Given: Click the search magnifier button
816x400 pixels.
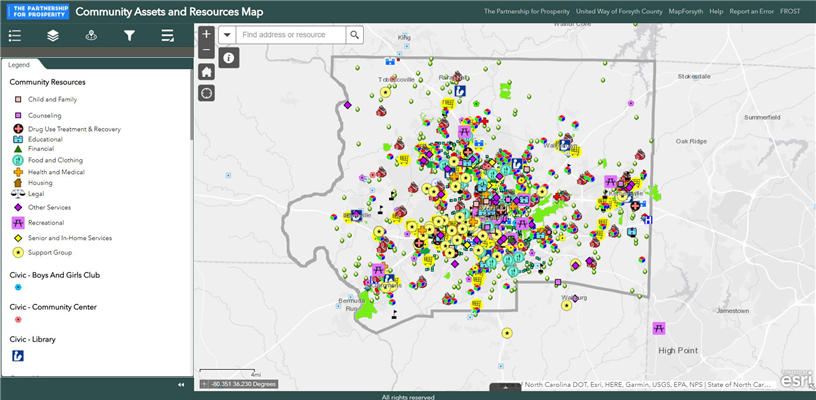Looking at the screenshot, I should [355, 34].
